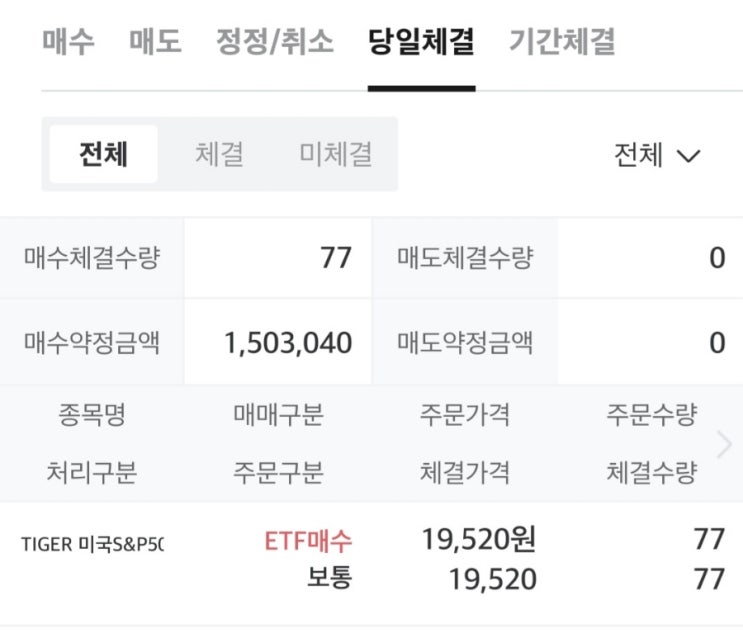Select the 전체 filter segment

click(x=104, y=154)
